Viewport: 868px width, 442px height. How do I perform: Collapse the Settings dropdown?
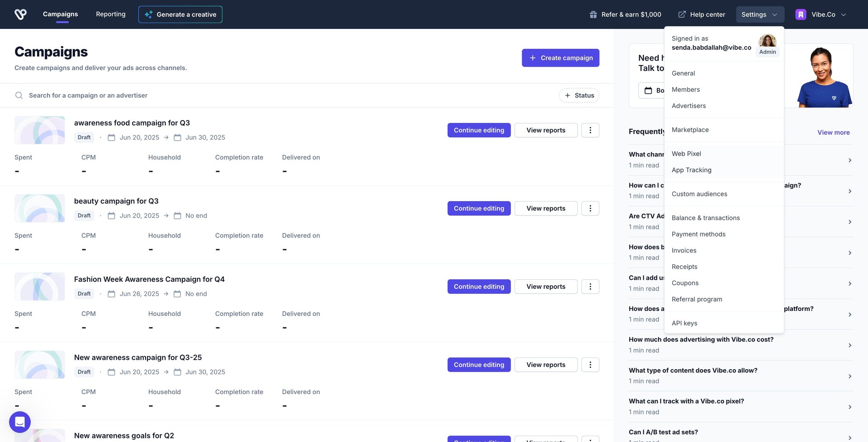click(759, 14)
